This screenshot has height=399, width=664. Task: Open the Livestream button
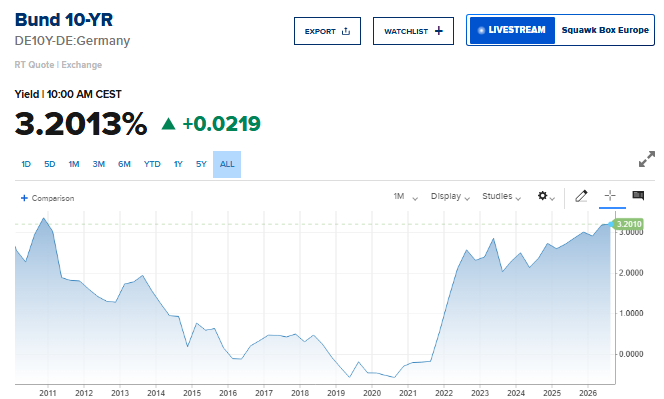tap(512, 30)
